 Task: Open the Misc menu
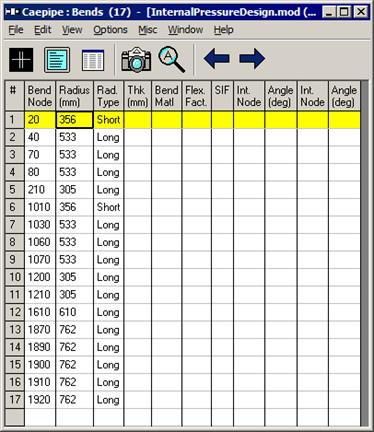(148, 30)
